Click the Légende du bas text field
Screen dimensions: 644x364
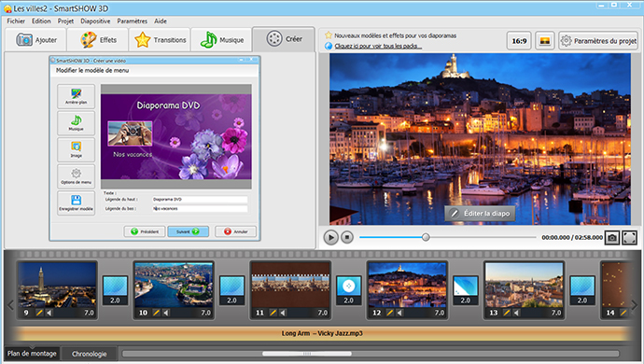coord(200,209)
